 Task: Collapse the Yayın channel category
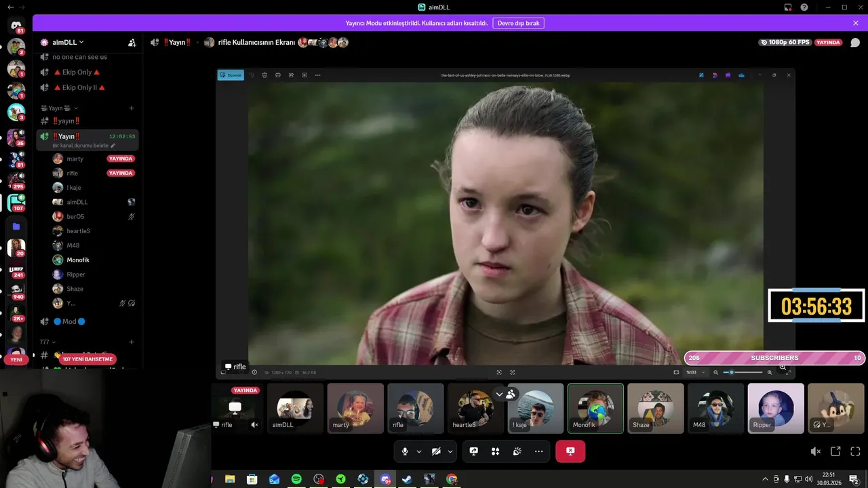(x=58, y=108)
